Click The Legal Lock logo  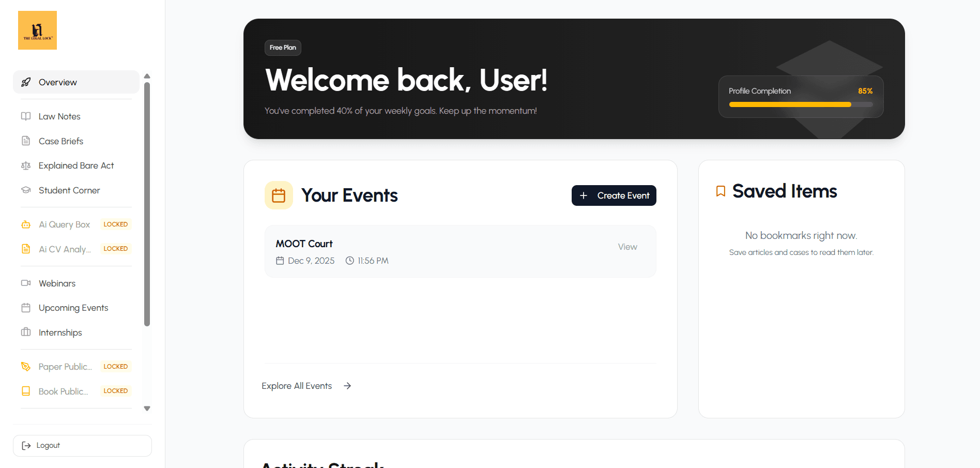[37, 29]
